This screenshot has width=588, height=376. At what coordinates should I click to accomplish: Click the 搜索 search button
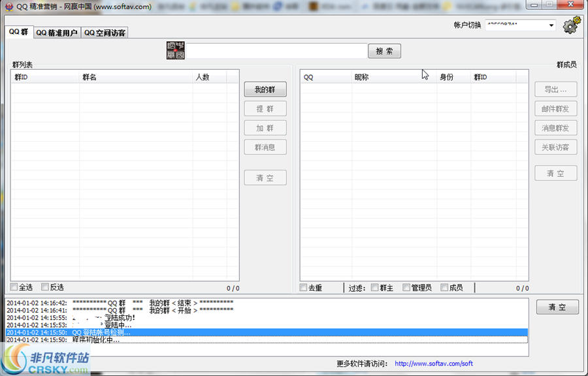tap(384, 51)
